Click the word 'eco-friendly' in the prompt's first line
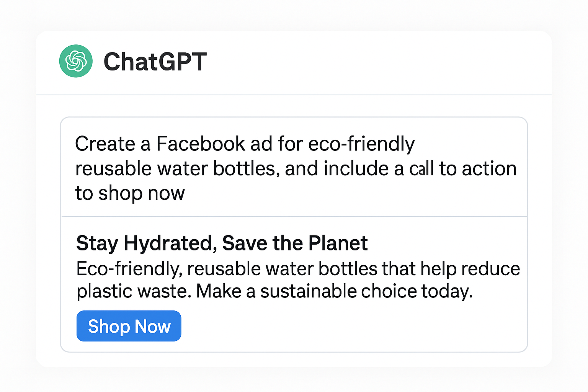This screenshot has height=392, width=588. pos(361,144)
